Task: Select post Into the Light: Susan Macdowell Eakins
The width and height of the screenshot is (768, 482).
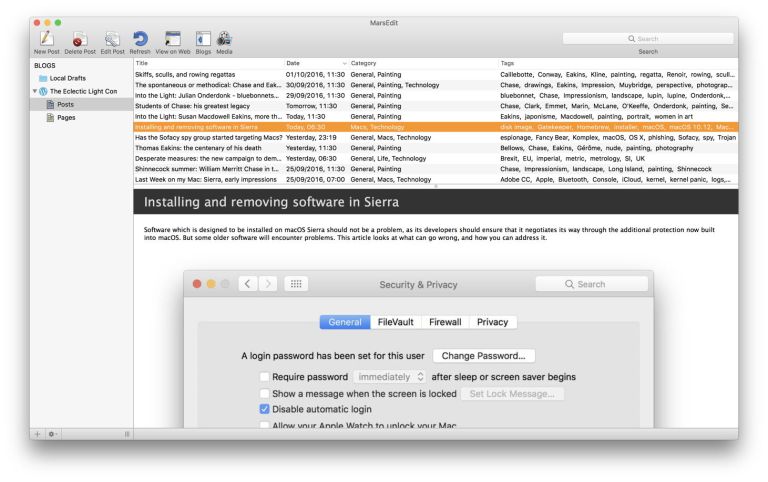Action: point(209,117)
